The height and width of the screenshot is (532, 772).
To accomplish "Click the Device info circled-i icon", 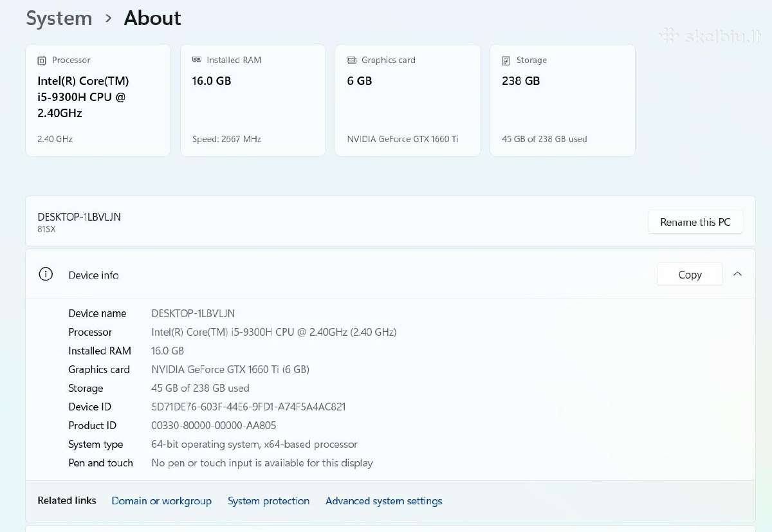I will tap(46, 275).
